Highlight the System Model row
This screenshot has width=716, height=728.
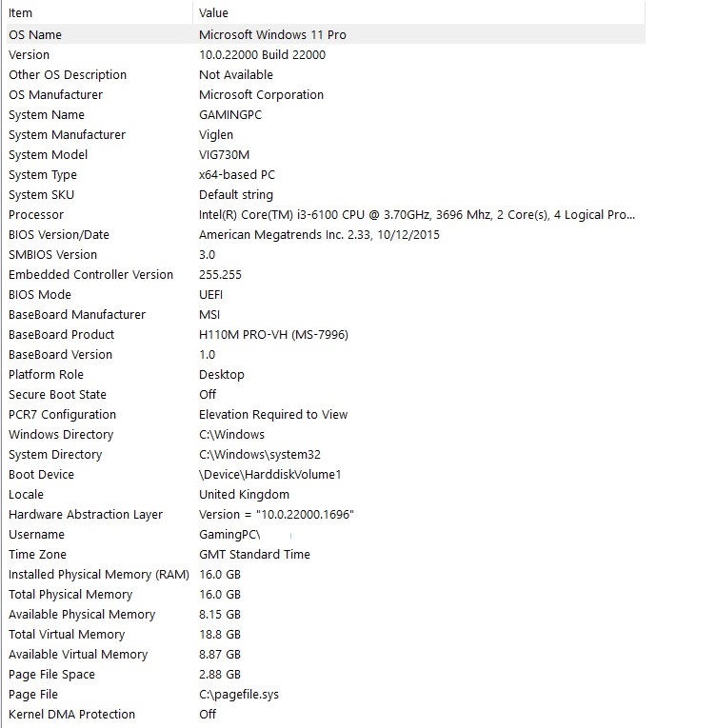(48, 154)
